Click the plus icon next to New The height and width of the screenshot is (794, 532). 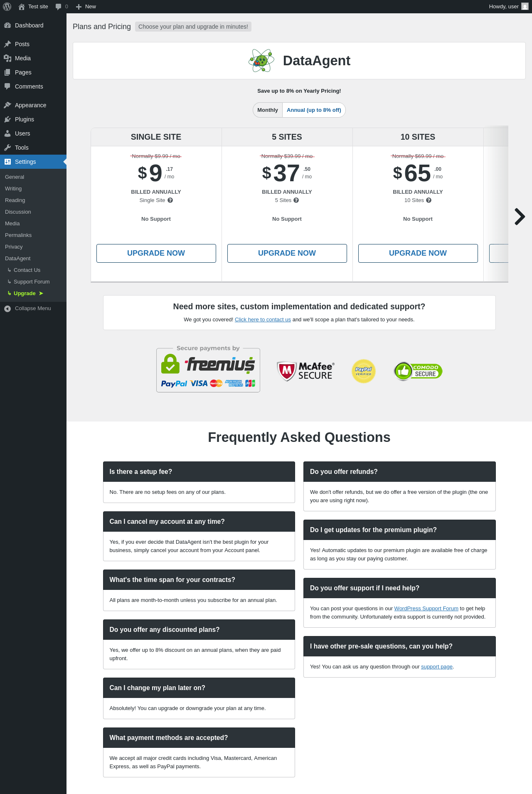click(79, 7)
